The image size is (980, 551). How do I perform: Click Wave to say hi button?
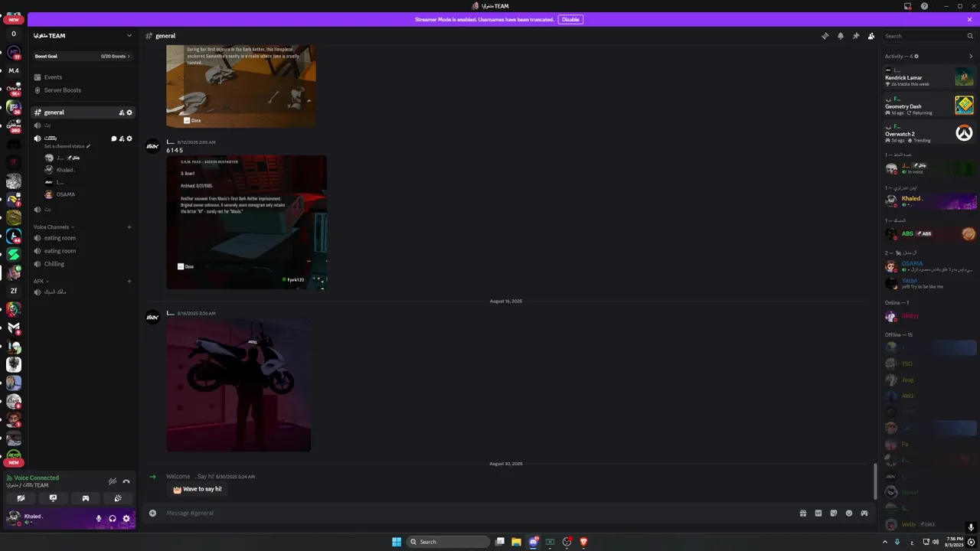point(197,489)
